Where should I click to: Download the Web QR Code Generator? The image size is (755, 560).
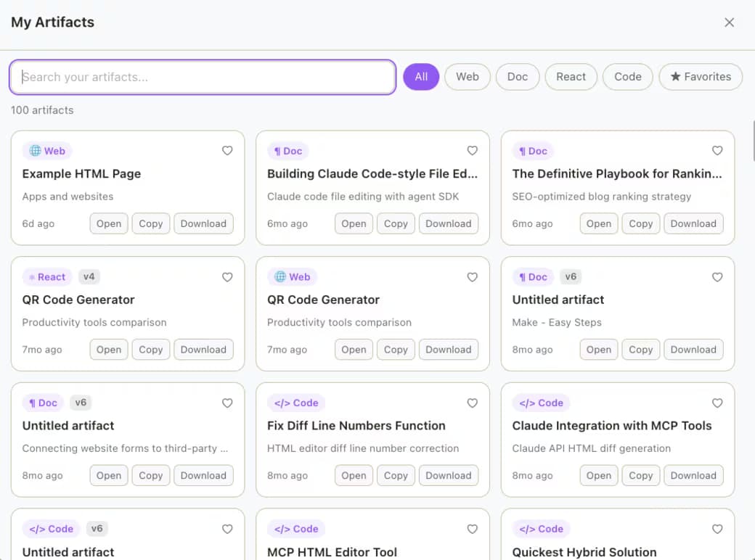click(x=449, y=350)
